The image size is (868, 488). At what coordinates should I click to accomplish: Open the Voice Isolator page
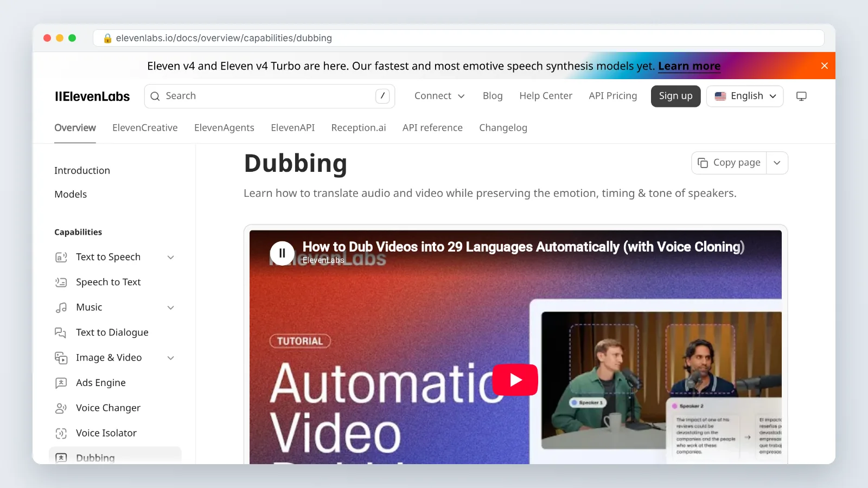tap(106, 433)
